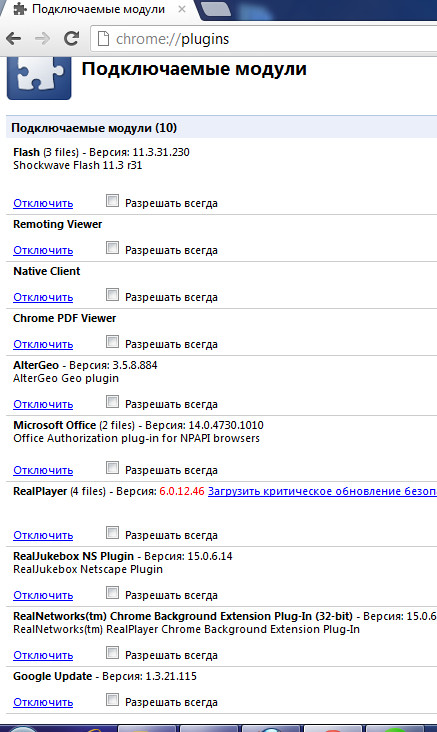Check 'Разрешать всегда' for Microsoft Office

point(112,467)
